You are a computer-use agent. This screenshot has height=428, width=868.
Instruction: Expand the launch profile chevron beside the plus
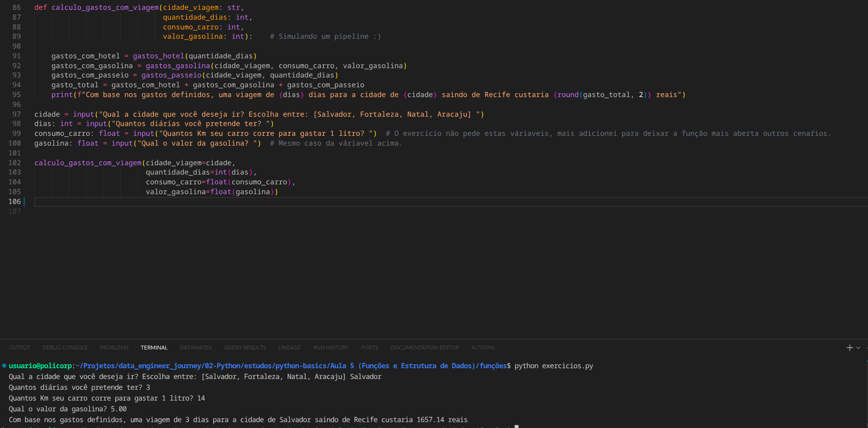[x=858, y=348]
